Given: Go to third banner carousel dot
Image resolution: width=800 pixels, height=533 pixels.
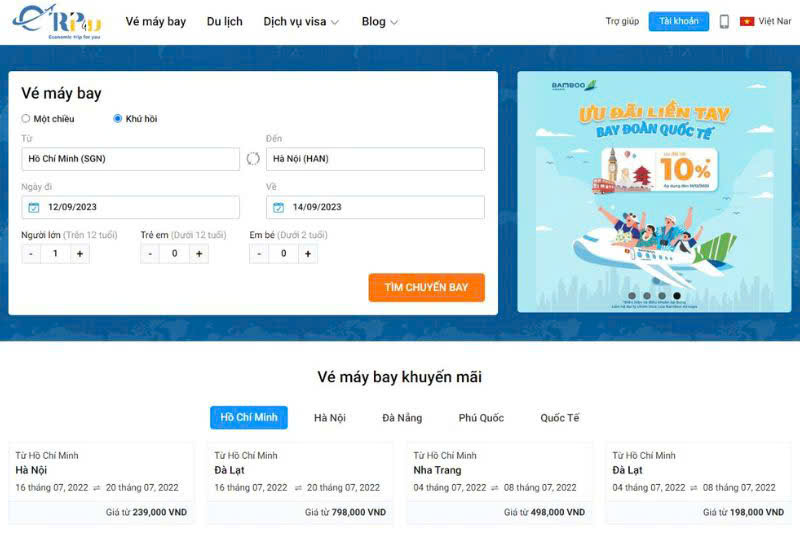Looking at the screenshot, I should (x=662, y=296).
